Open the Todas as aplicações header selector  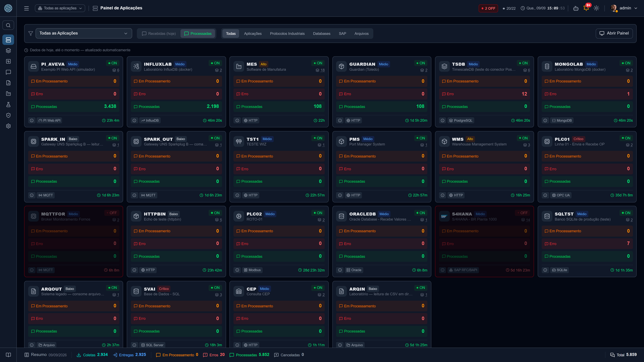point(60,8)
